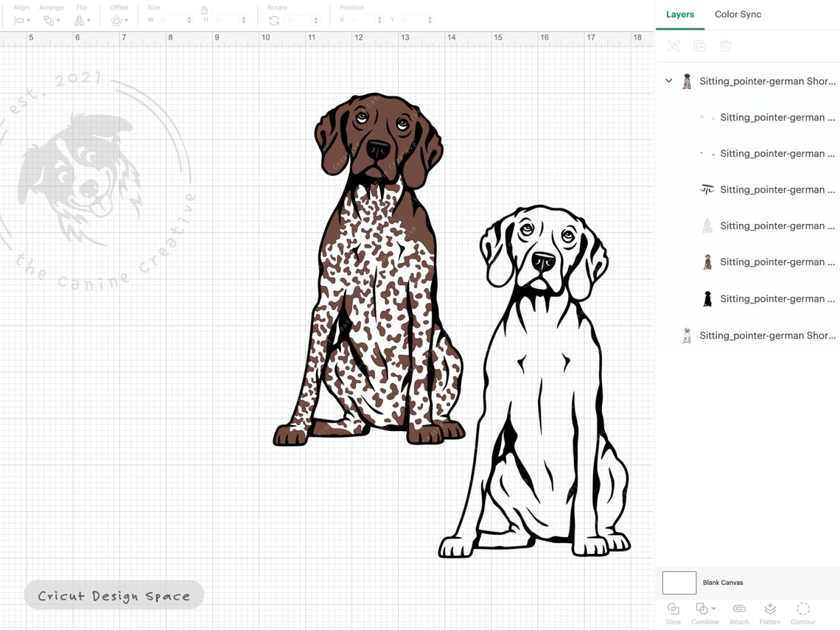
Task: Select the Contour tool
Action: coord(803,612)
